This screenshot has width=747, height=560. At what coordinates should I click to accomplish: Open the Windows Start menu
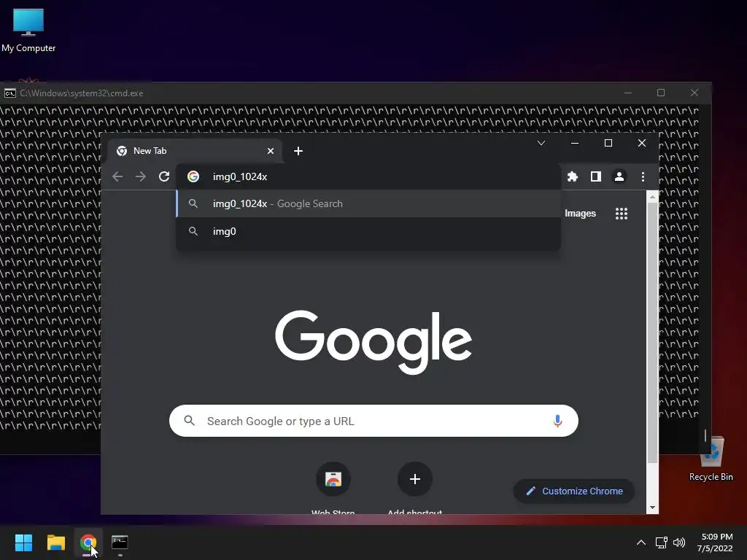23,542
